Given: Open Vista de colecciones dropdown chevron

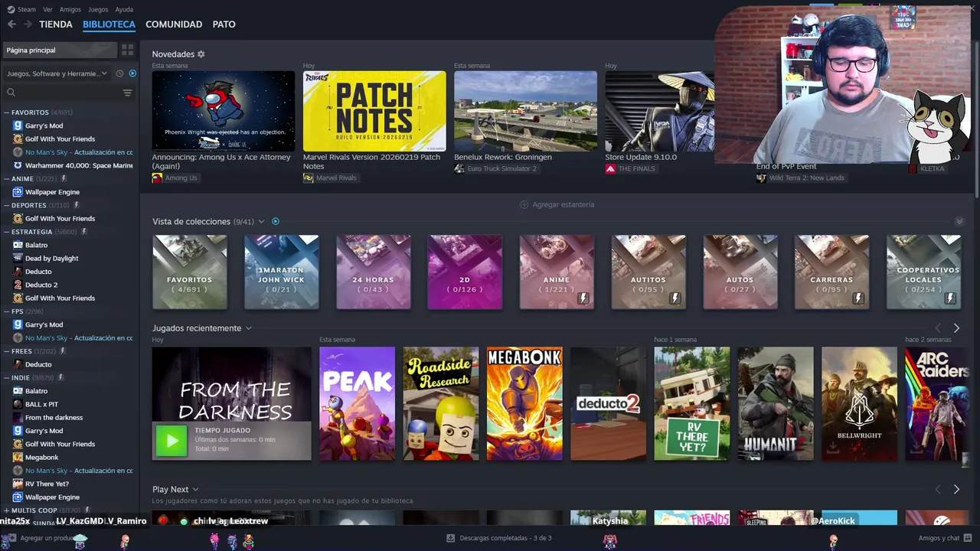Looking at the screenshot, I should pos(261,221).
